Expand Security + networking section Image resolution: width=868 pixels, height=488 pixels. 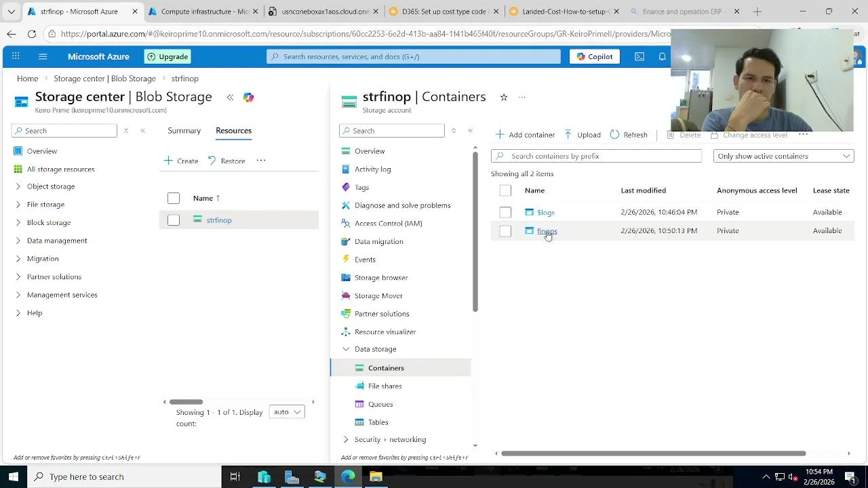tap(346, 439)
